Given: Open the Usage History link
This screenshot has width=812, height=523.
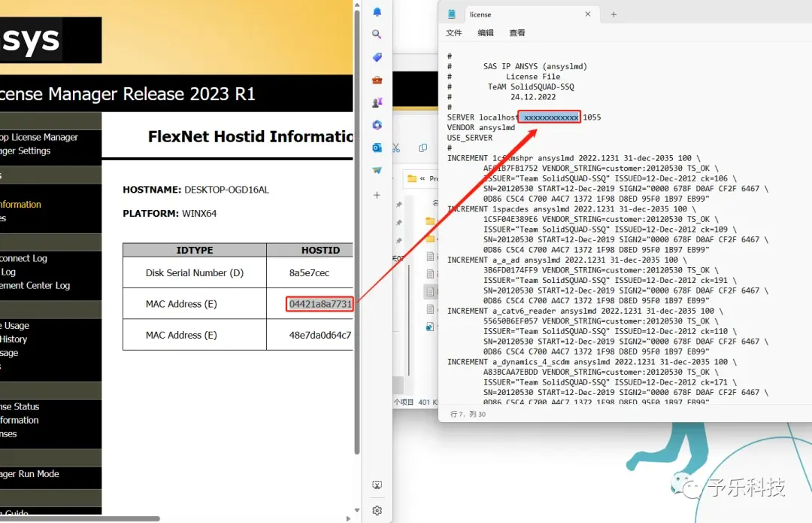Looking at the screenshot, I should pos(14,339).
